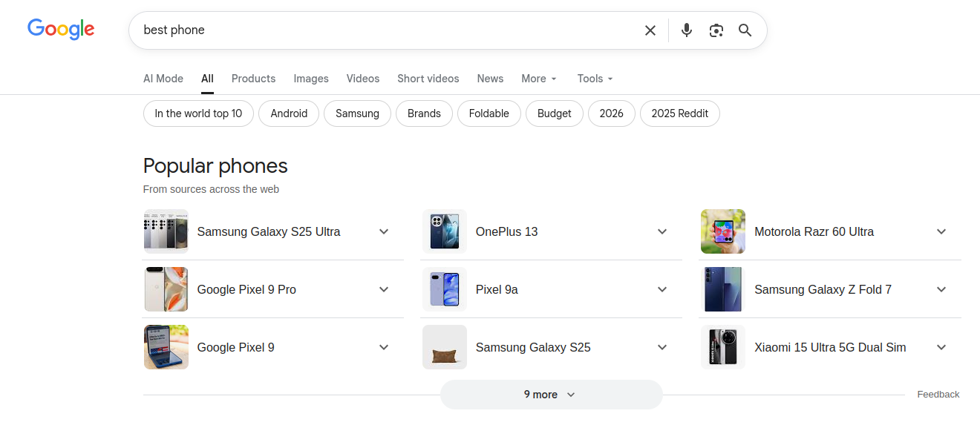Open the More dropdown menu
The width and height of the screenshot is (980, 425).
click(539, 79)
